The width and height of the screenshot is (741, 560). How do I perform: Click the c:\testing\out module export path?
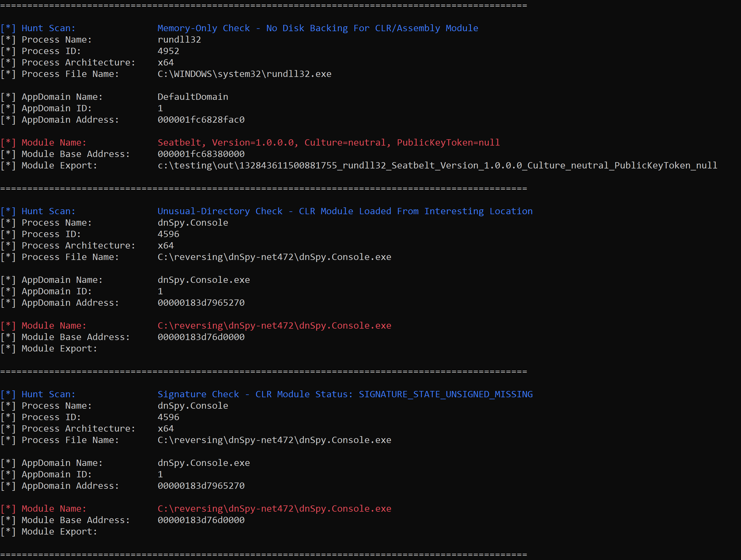[x=437, y=166]
